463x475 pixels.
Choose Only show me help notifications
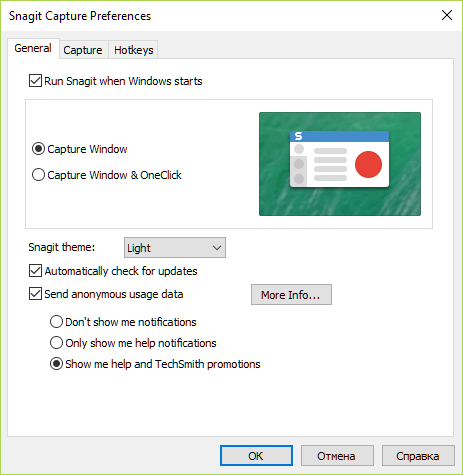[56, 343]
